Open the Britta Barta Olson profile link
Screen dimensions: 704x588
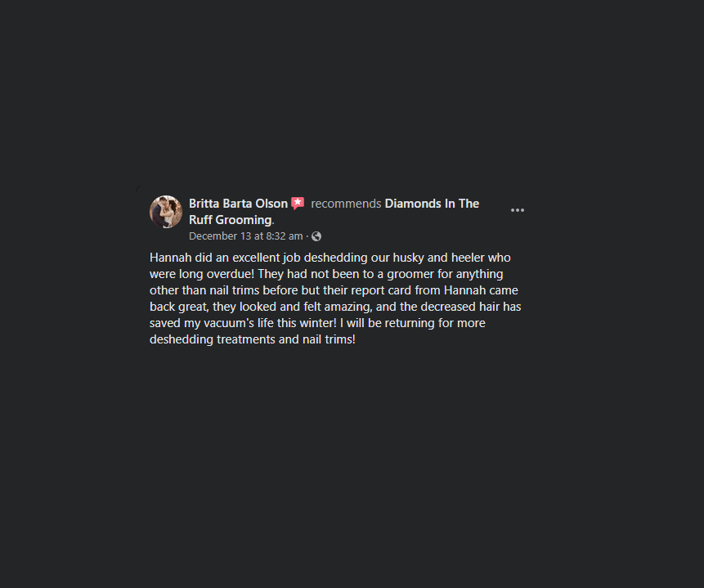pyautogui.click(x=238, y=204)
